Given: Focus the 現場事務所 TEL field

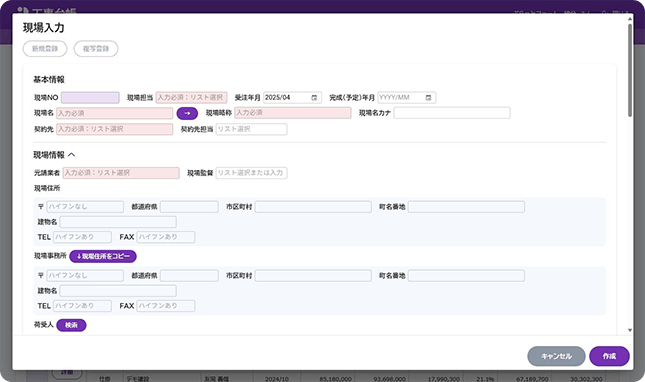Looking at the screenshot, I should (x=82, y=306).
